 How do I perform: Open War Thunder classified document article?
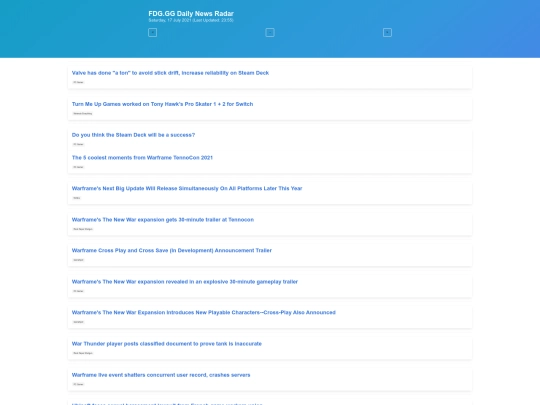pyautogui.click(x=167, y=344)
